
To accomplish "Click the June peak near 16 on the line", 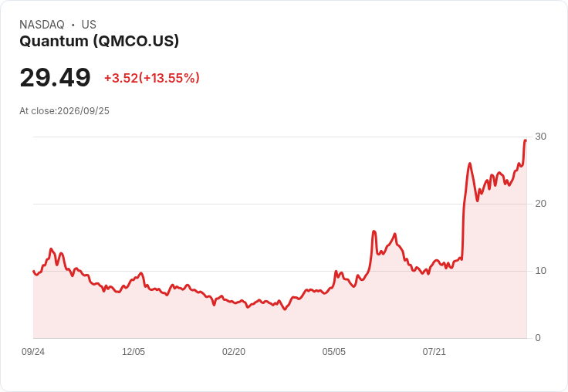I will click(374, 231).
